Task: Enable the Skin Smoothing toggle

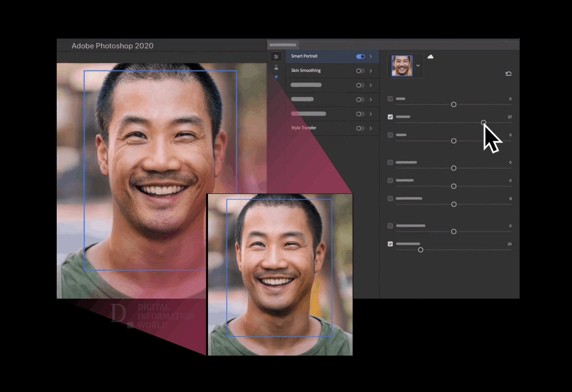Action: tap(360, 71)
